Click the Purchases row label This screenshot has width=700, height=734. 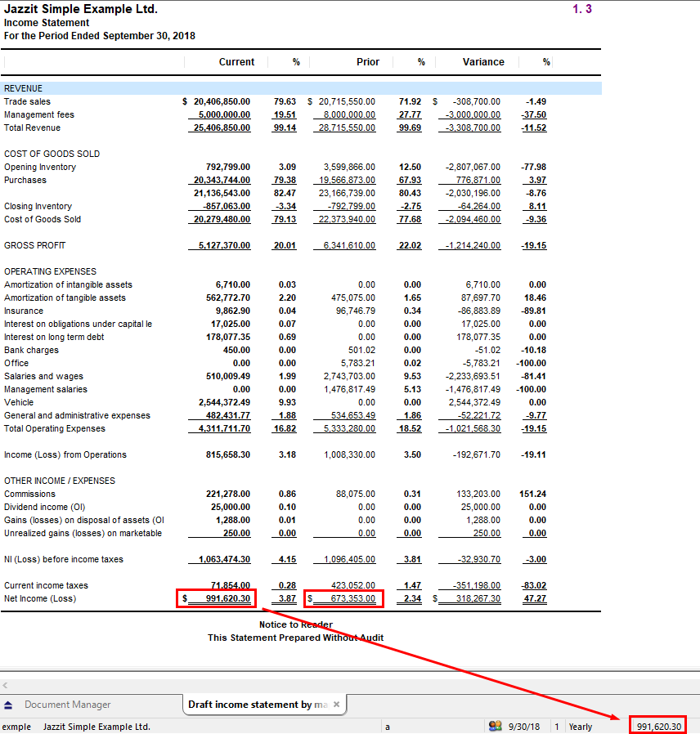[25, 180]
